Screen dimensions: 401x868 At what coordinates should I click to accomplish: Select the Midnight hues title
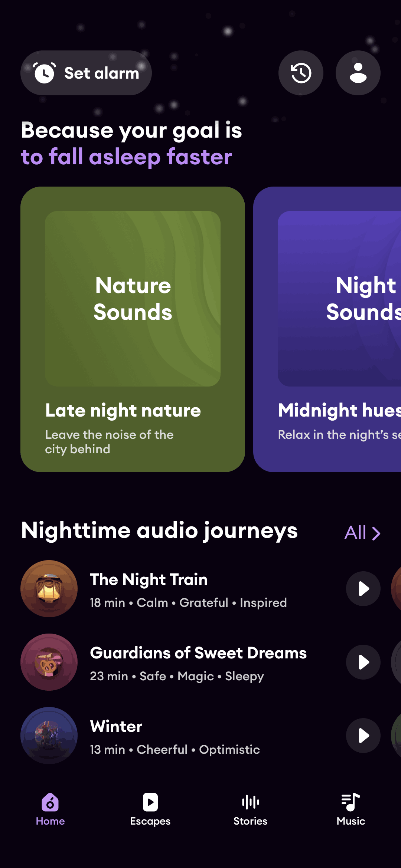tap(339, 411)
